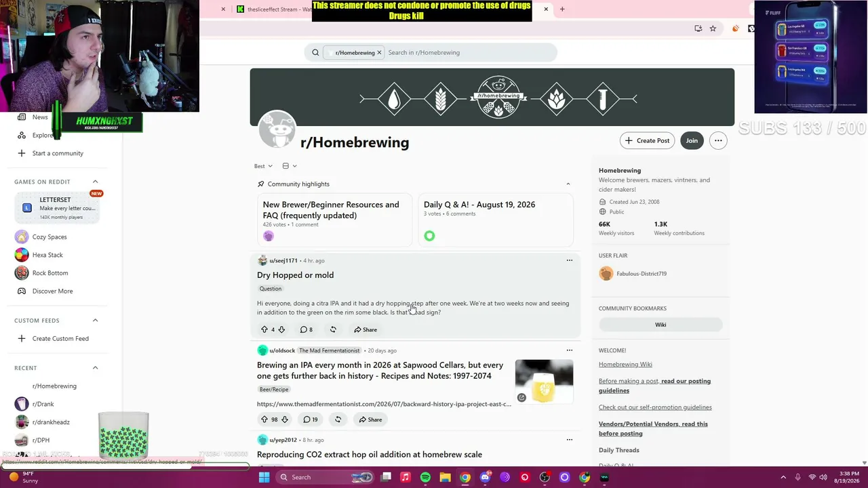Viewport: 868px width, 488px height.
Task: Click 'Start a community' in sidebar
Action: click(x=58, y=153)
